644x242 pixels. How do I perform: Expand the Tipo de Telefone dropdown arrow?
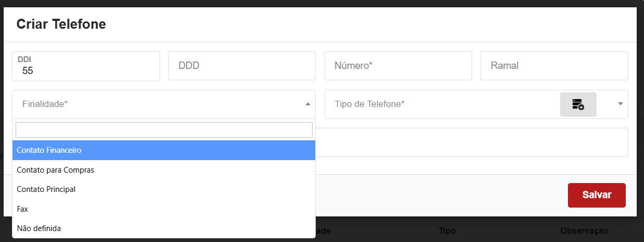pyautogui.click(x=620, y=104)
